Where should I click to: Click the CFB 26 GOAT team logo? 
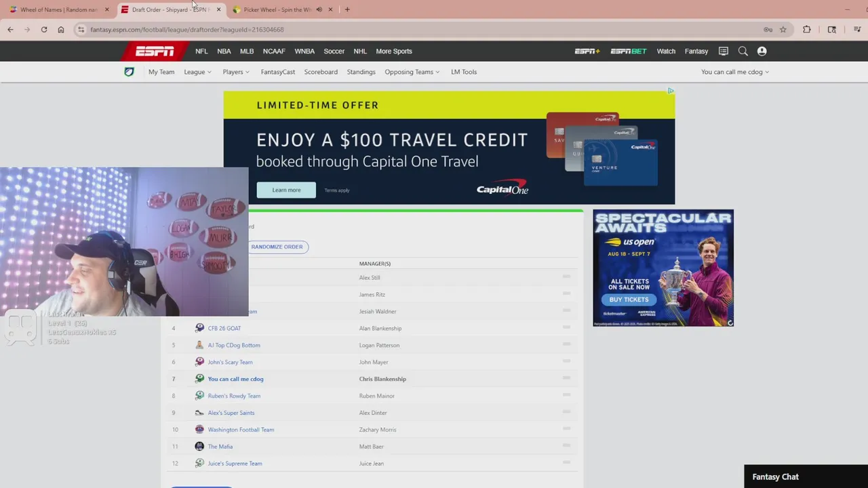tap(199, 328)
